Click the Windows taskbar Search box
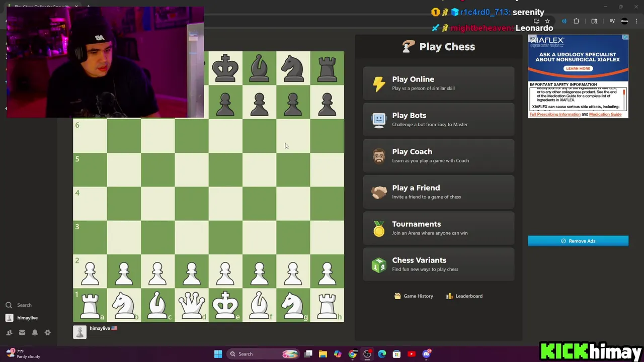 264,354
